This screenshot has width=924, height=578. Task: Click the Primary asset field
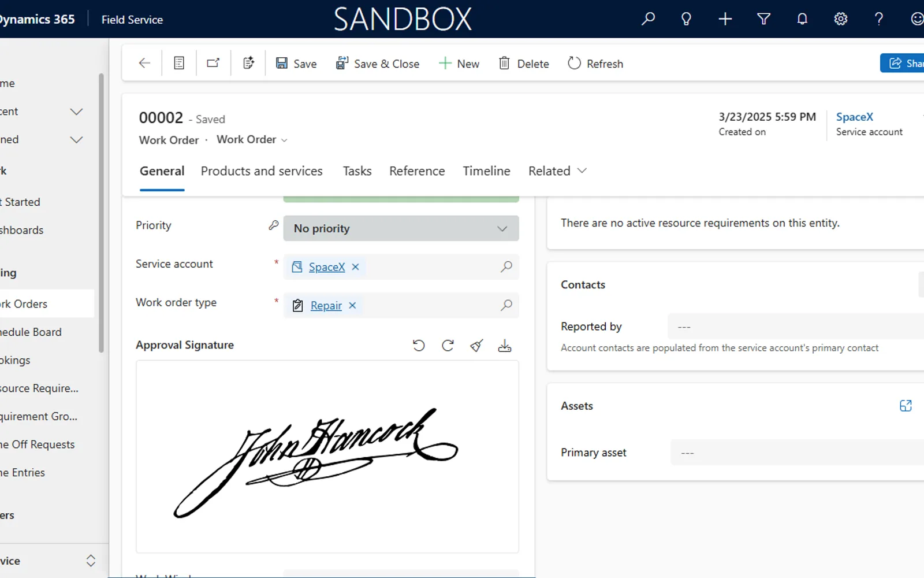[797, 453]
